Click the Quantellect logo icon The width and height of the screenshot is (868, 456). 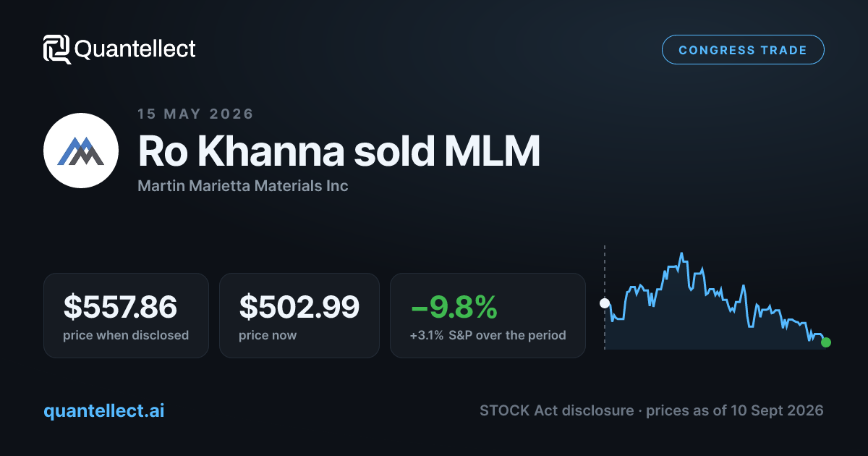[x=56, y=49]
